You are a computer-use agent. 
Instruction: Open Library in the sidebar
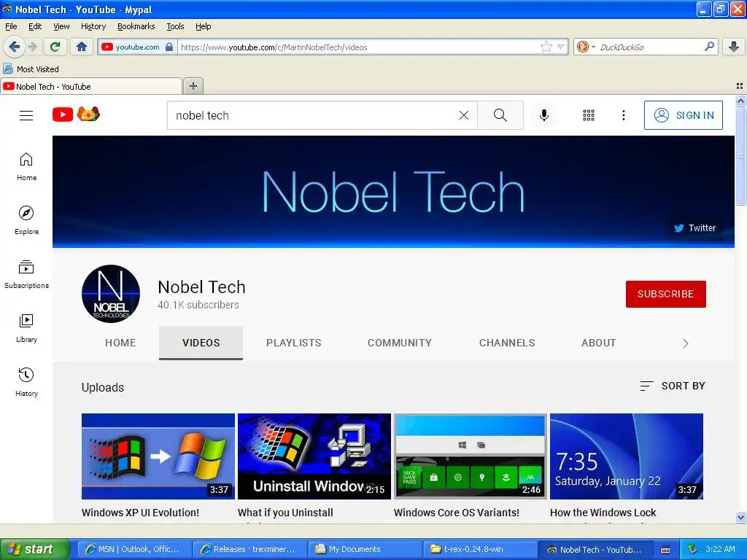point(27,328)
